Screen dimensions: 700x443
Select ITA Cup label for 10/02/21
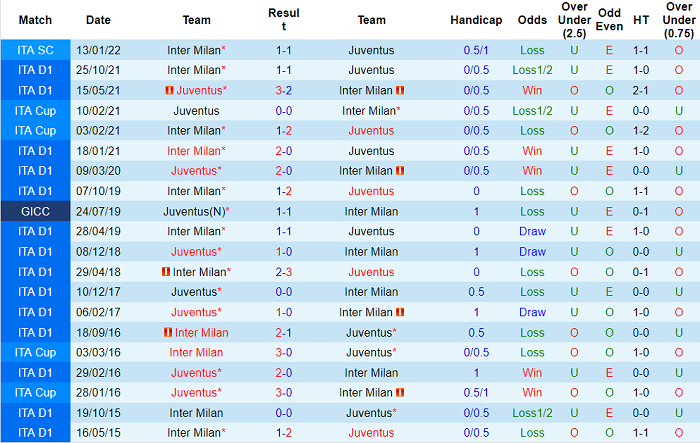[x=35, y=110]
